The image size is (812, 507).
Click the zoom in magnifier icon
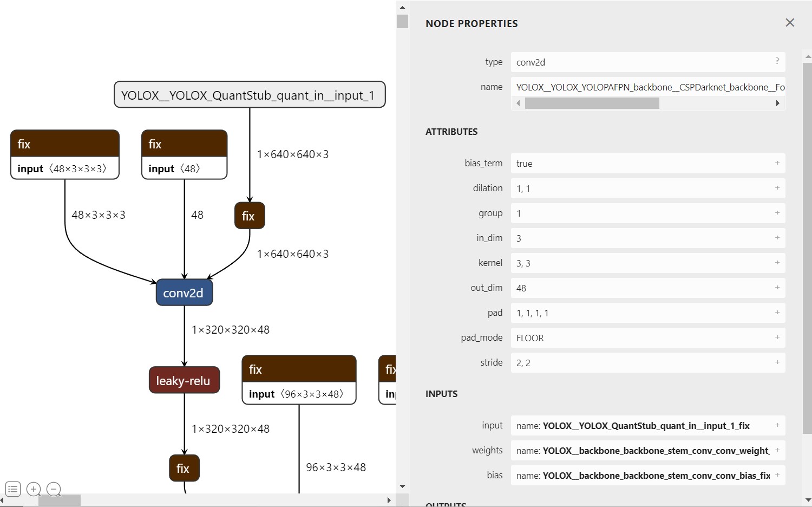[34, 489]
